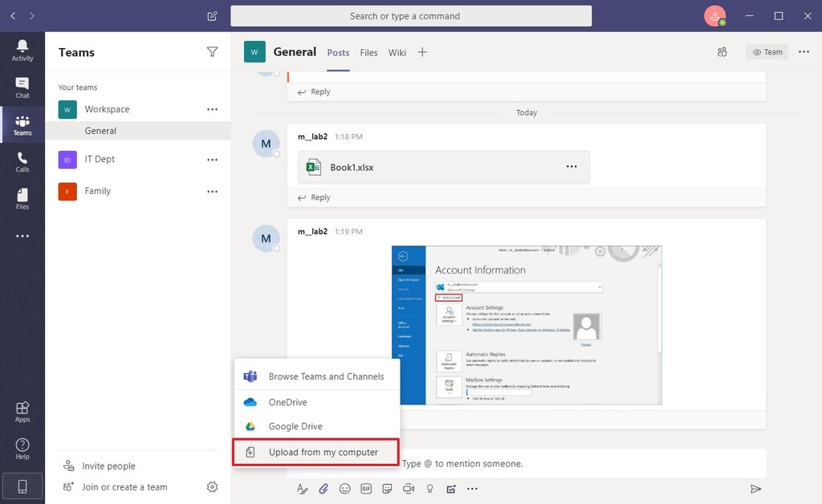This screenshot has height=504, width=822.
Task: Open the Apps panel
Action: tap(22, 412)
